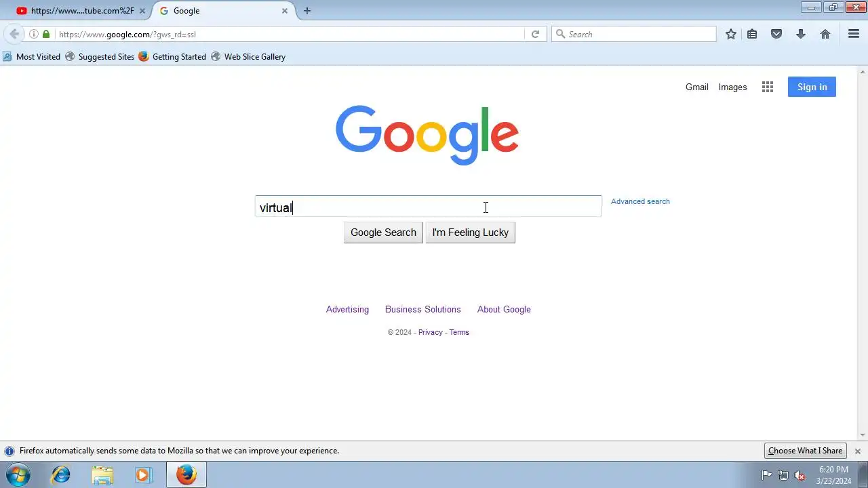Open the Advertising footer link

click(347, 309)
